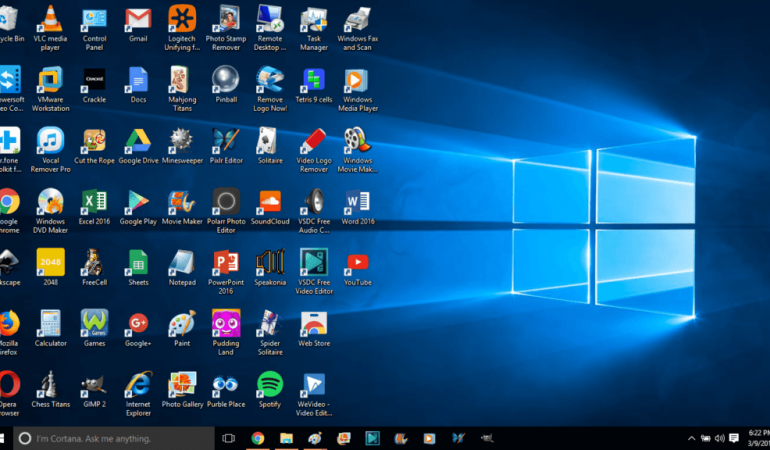Viewport: 770px width, 450px height.
Task: Open the Remote Desktop shortcut
Action: pyautogui.click(x=270, y=19)
